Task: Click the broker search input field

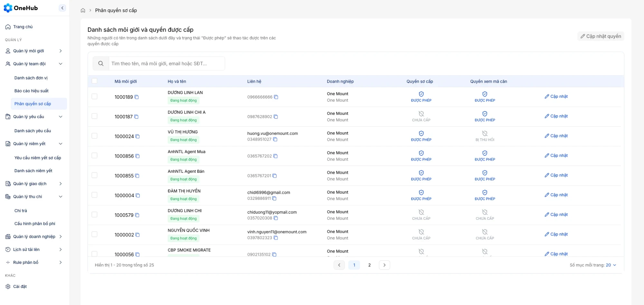Action: pyautogui.click(x=167, y=63)
